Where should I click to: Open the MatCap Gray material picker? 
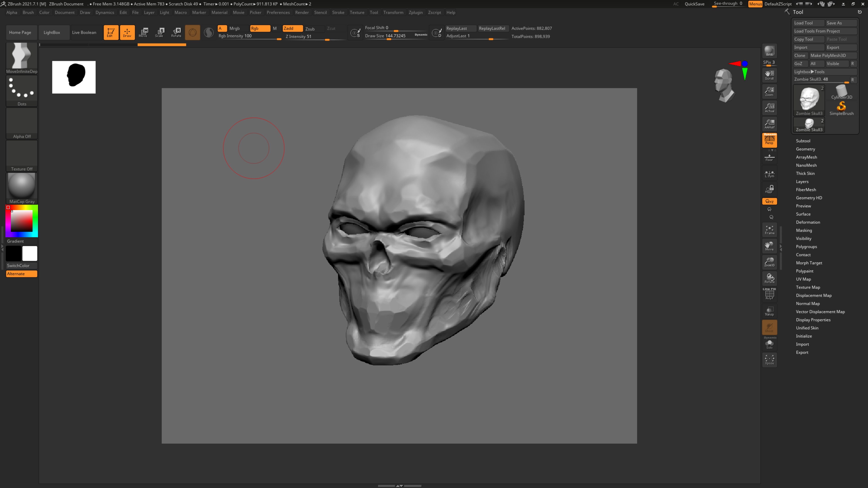tap(21, 186)
